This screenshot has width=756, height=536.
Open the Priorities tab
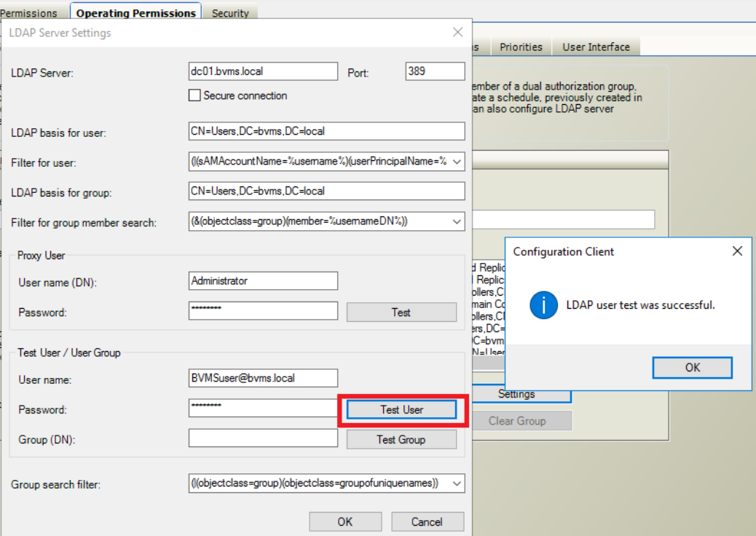tap(521, 47)
